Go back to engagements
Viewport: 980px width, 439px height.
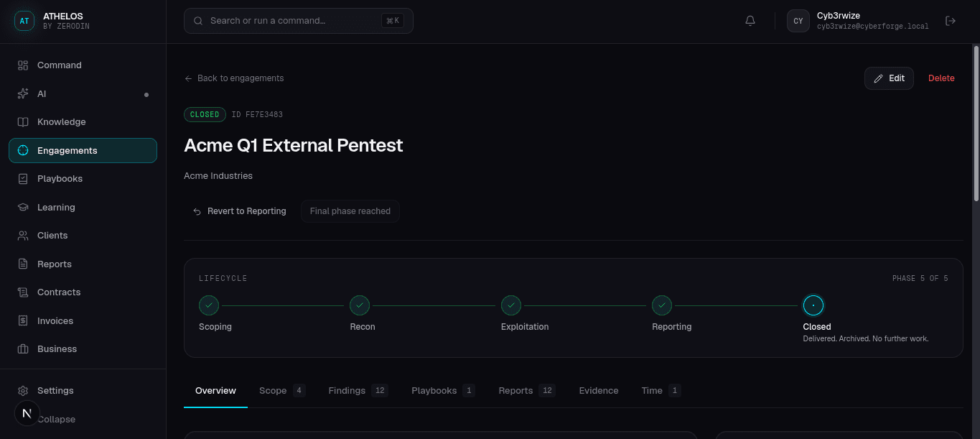pyautogui.click(x=234, y=78)
